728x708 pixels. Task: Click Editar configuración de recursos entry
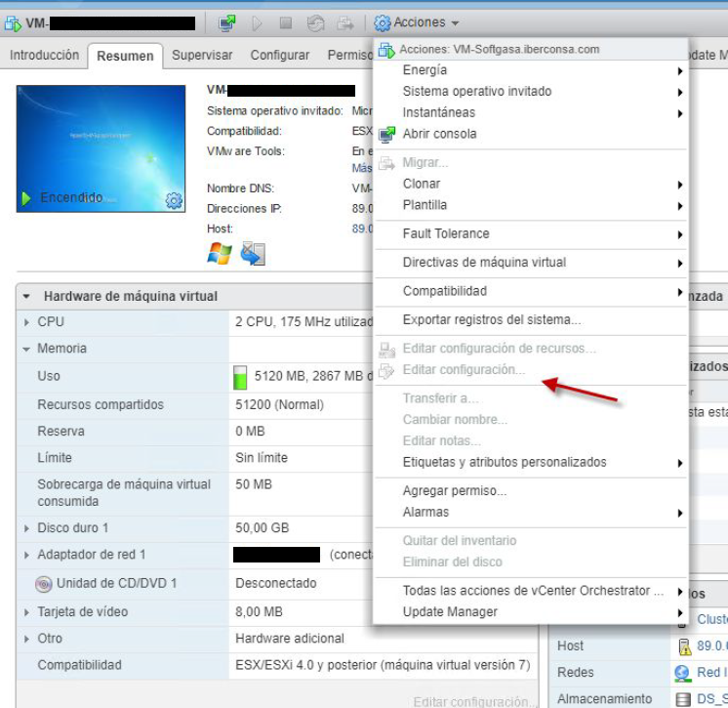pos(530,349)
